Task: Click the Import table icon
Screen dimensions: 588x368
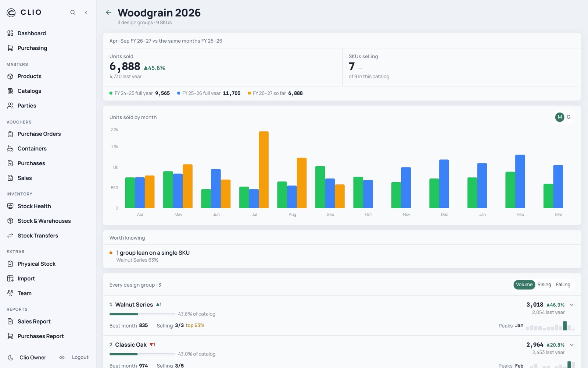Action: click(x=10, y=279)
